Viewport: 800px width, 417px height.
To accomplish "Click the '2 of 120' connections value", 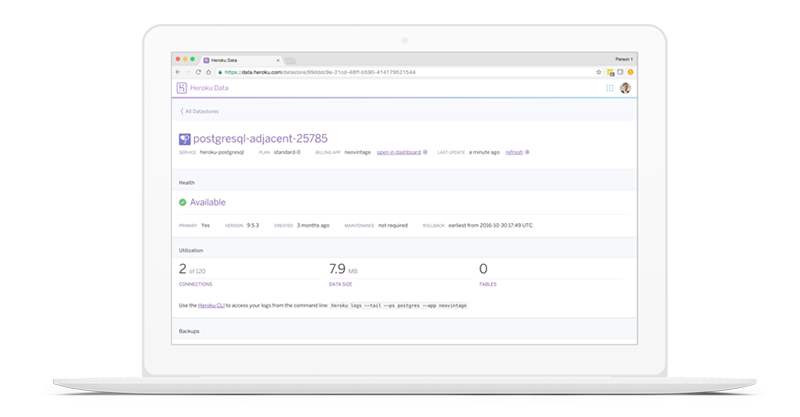I will pos(192,269).
